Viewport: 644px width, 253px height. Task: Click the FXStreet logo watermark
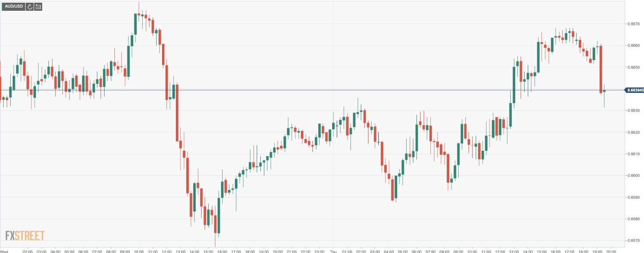pyautogui.click(x=25, y=236)
